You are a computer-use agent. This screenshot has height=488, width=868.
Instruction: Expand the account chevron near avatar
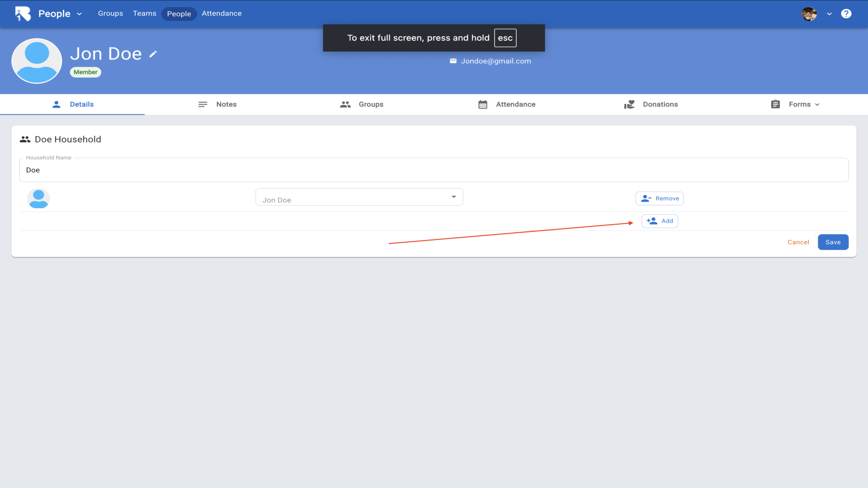pos(829,14)
